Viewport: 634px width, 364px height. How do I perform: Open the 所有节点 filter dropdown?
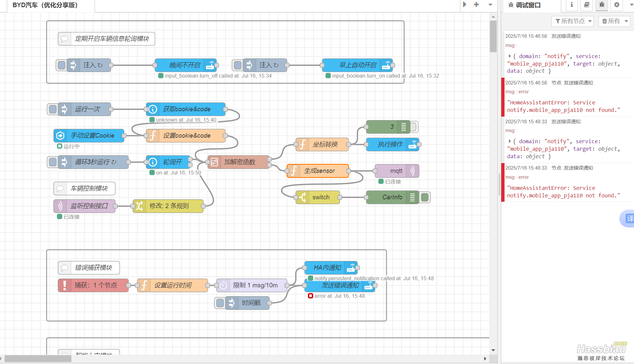pyautogui.click(x=573, y=21)
